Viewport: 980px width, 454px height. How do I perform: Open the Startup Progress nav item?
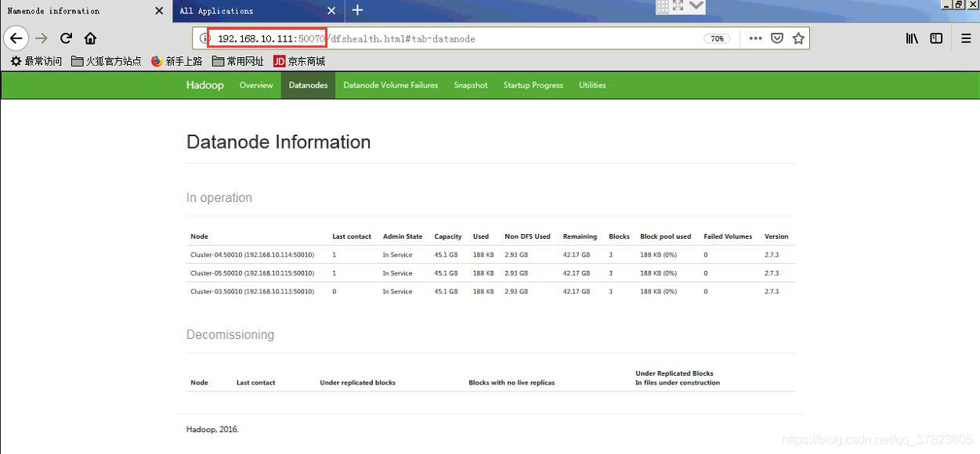(533, 85)
